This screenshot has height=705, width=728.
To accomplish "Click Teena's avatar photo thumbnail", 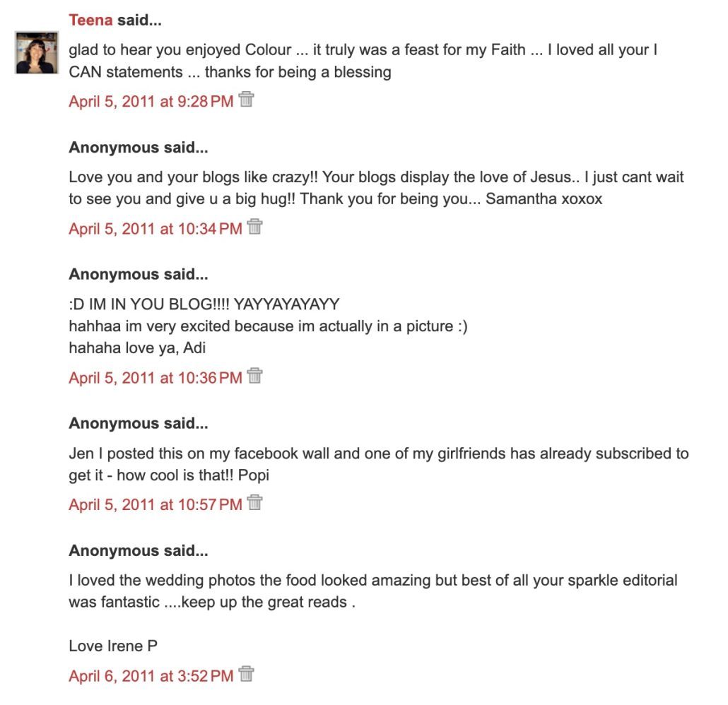I will pyautogui.click(x=36, y=52).
